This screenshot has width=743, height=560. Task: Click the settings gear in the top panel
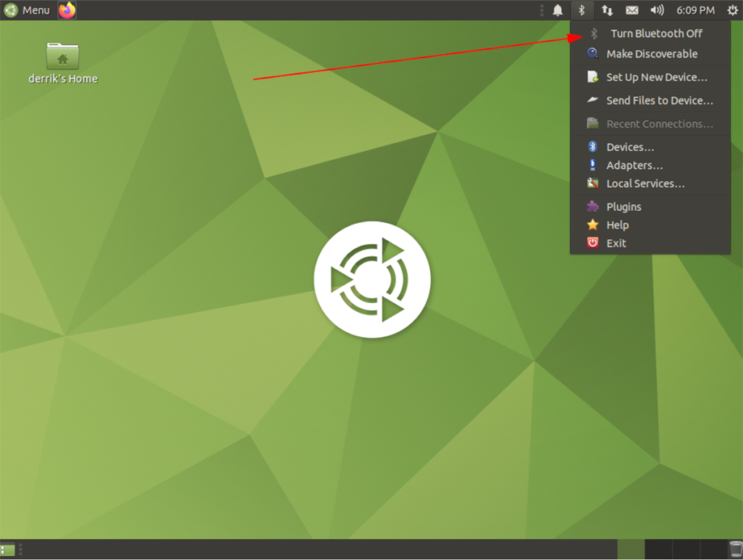pyautogui.click(x=732, y=10)
